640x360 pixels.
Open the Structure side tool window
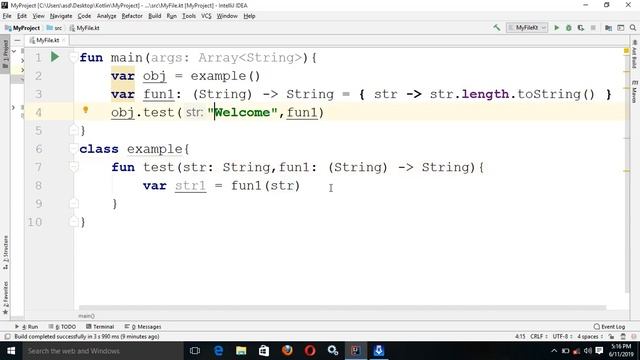(x=5, y=252)
